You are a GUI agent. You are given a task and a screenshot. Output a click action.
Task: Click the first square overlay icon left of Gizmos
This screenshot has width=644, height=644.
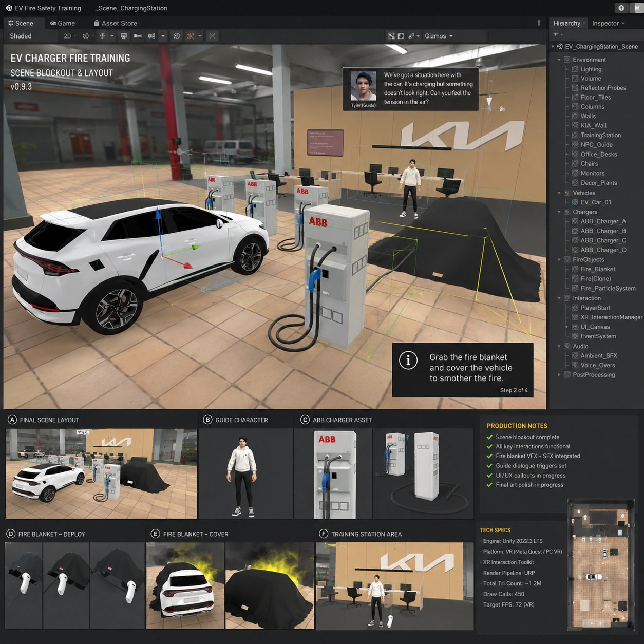391,36
